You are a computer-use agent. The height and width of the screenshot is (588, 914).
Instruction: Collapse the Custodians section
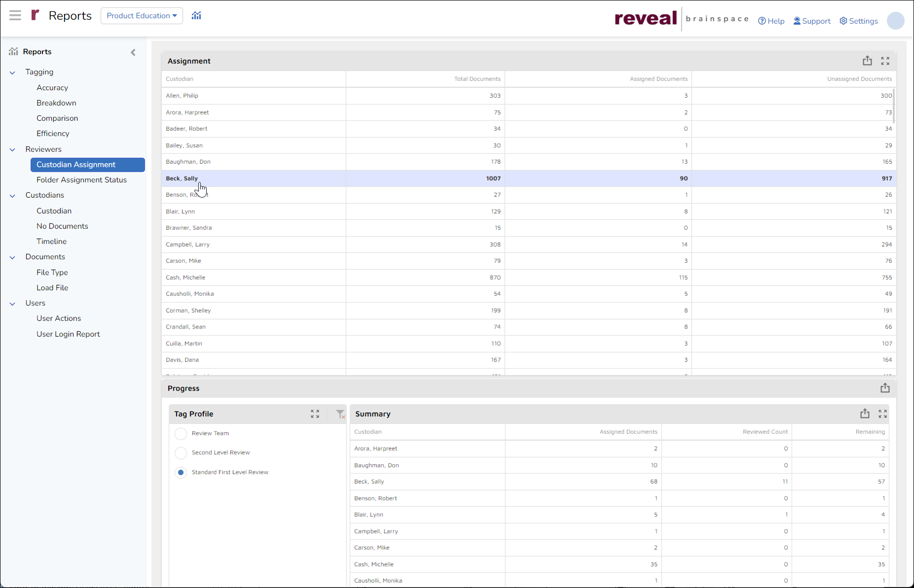click(x=12, y=196)
